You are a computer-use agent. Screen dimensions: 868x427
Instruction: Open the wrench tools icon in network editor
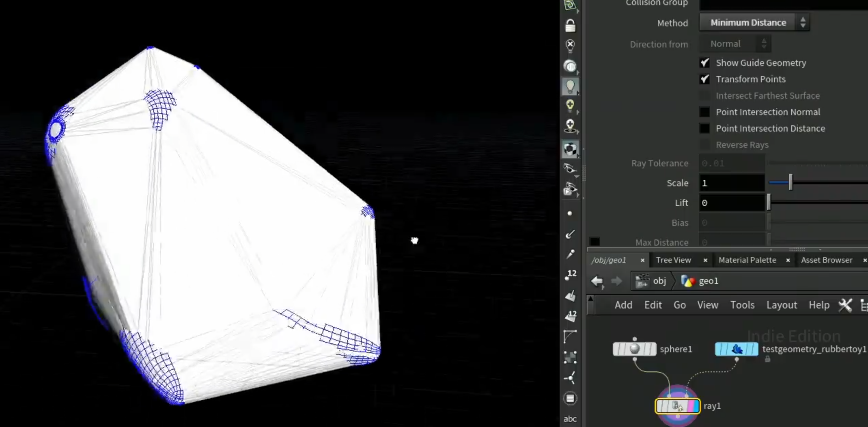[x=845, y=305]
